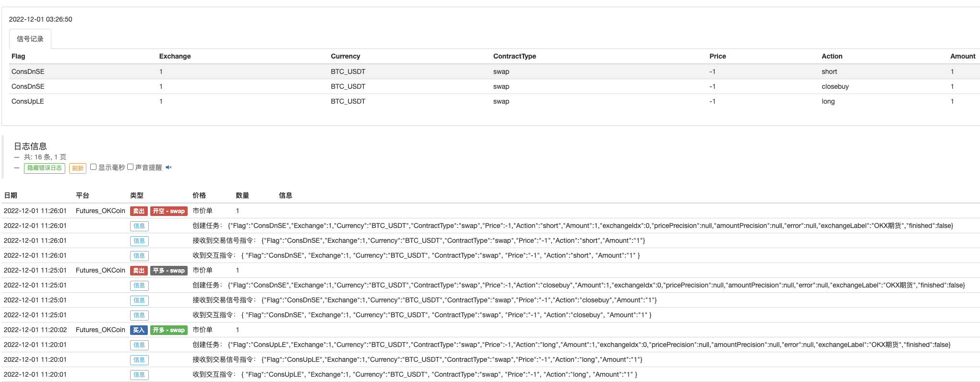The height and width of the screenshot is (382, 980).
Task: Click the 信息 column header in the log table
Action: pos(286,195)
